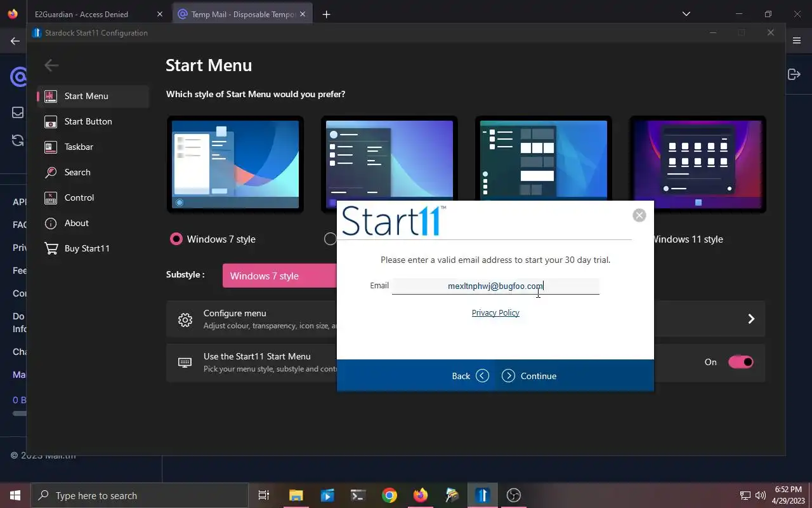Choose the Windows 11 style thumbnail
The width and height of the screenshot is (812, 508).
(x=698, y=164)
